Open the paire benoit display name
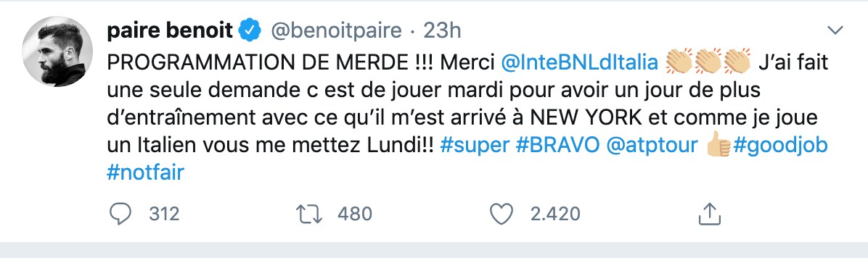The width and height of the screenshot is (868, 271). (170, 31)
